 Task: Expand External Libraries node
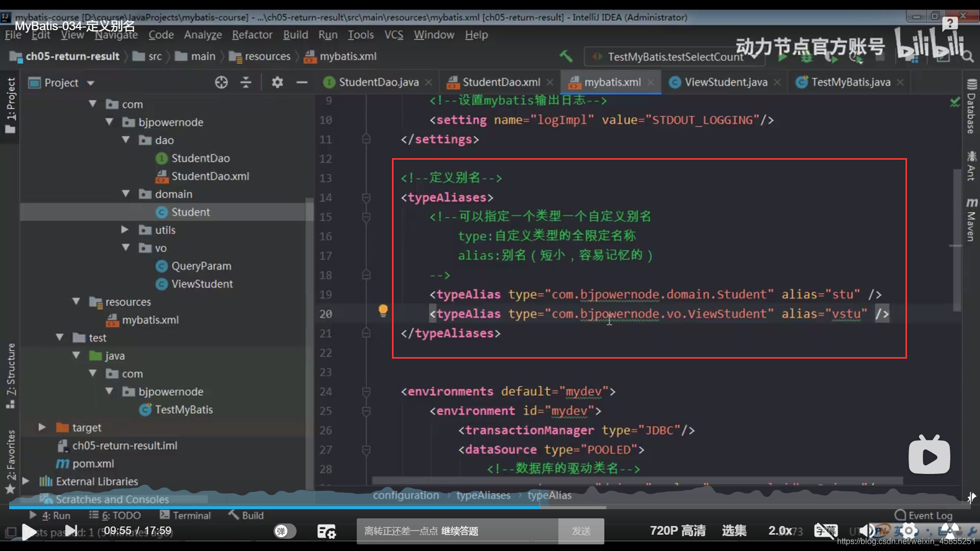click(x=26, y=481)
